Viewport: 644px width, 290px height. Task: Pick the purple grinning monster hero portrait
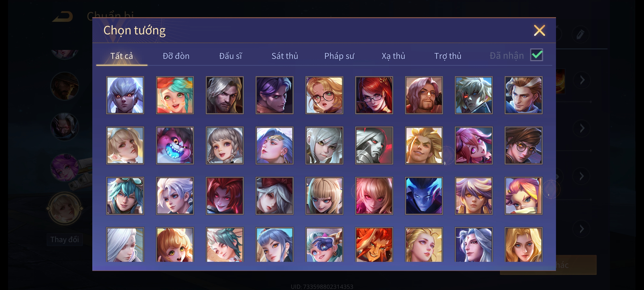click(175, 146)
